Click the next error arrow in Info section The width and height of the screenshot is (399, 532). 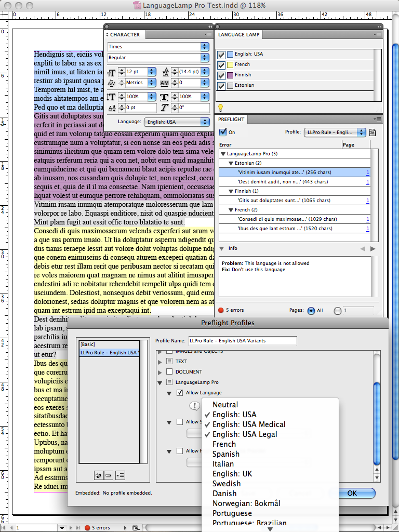point(373,249)
